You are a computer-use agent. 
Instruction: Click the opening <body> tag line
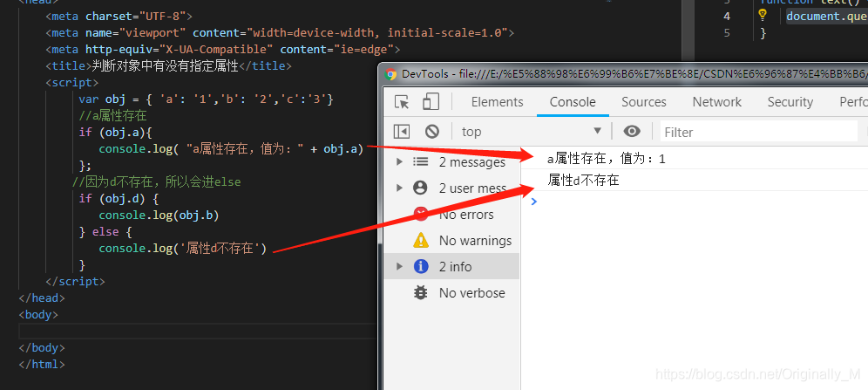pos(38,314)
